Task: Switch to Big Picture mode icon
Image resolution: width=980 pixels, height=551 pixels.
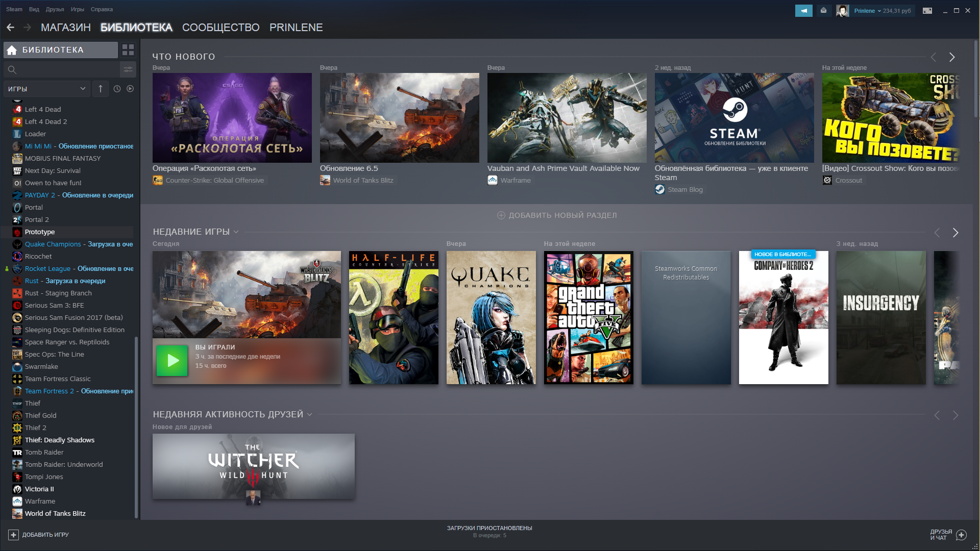Action: coord(927,10)
